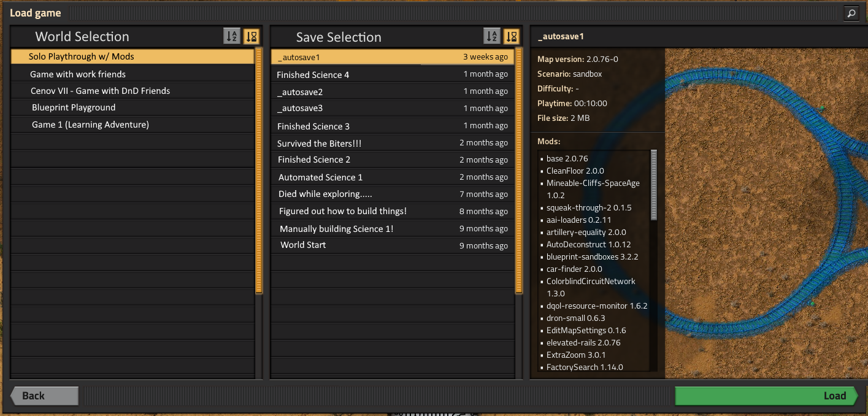Click the AutoDeconstruct 1.0.12 mod entry
This screenshot has width=868, height=416.
tap(588, 244)
